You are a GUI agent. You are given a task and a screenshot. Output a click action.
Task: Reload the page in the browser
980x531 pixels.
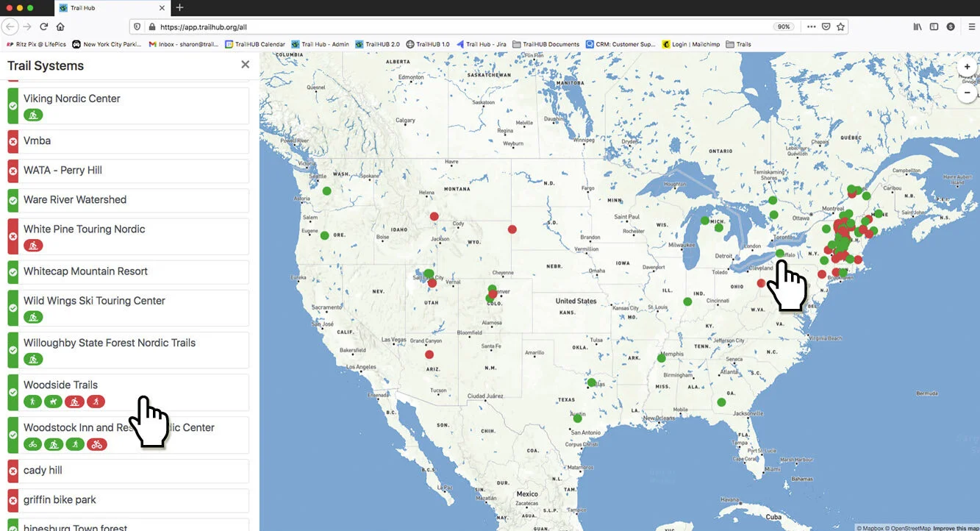44,26
